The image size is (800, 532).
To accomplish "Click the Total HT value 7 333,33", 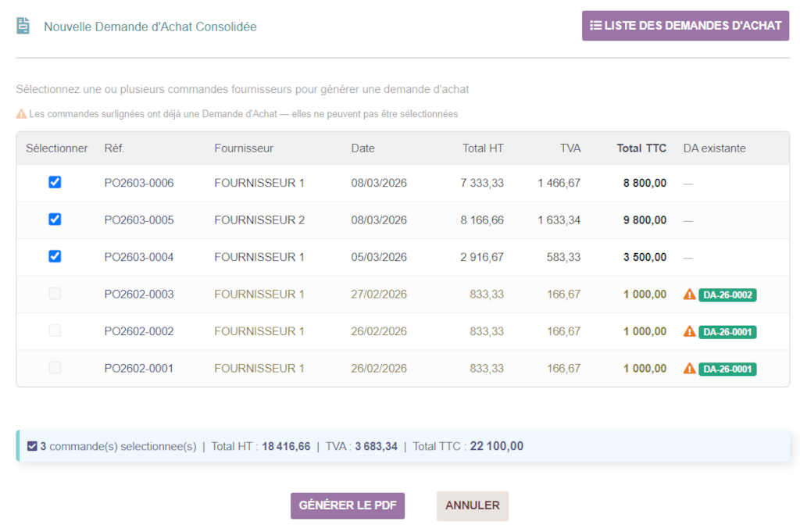I will point(481,183).
